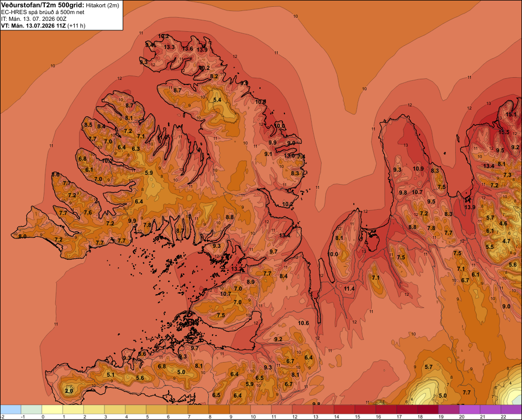Click the 8.0 label at westernmost peninsula tip
Viewport: 522px width, 420px height.
22,236
